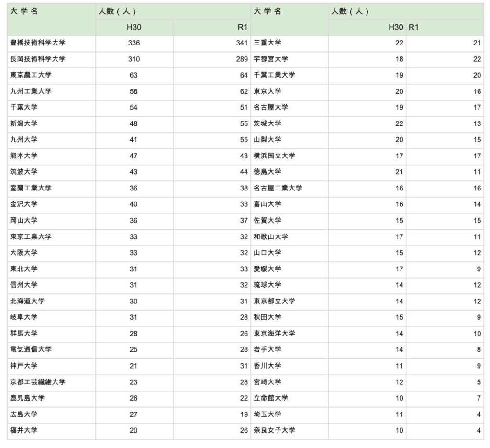Select the 立命館大学 cell
Viewport: 490px width, 448px height.
tap(271, 398)
